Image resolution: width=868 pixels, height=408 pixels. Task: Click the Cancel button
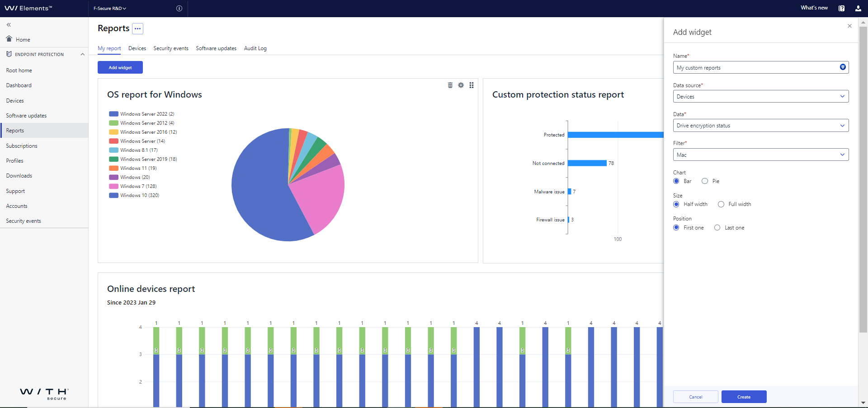click(x=696, y=397)
